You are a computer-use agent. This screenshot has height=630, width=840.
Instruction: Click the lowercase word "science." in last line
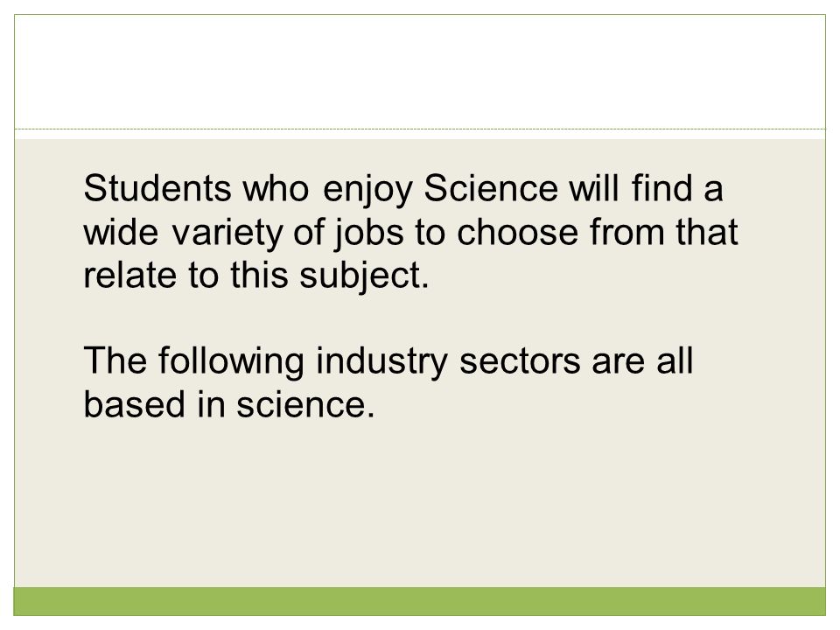click(306, 404)
